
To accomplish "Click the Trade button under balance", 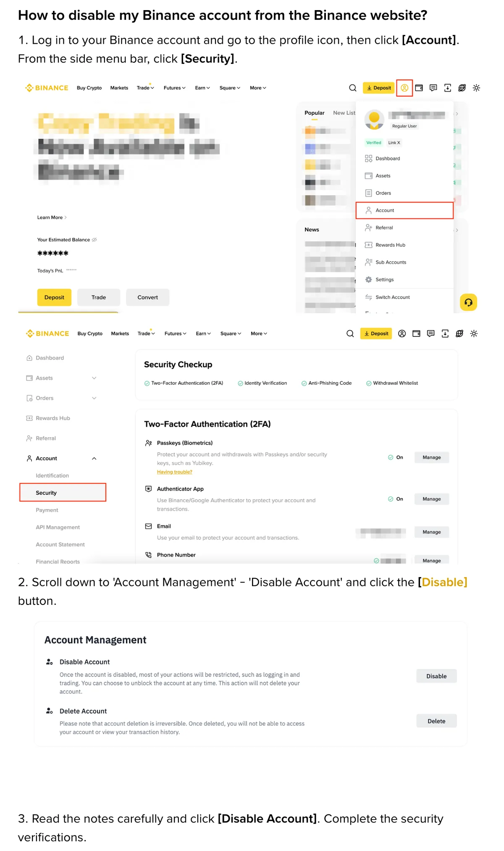I will coord(99,297).
